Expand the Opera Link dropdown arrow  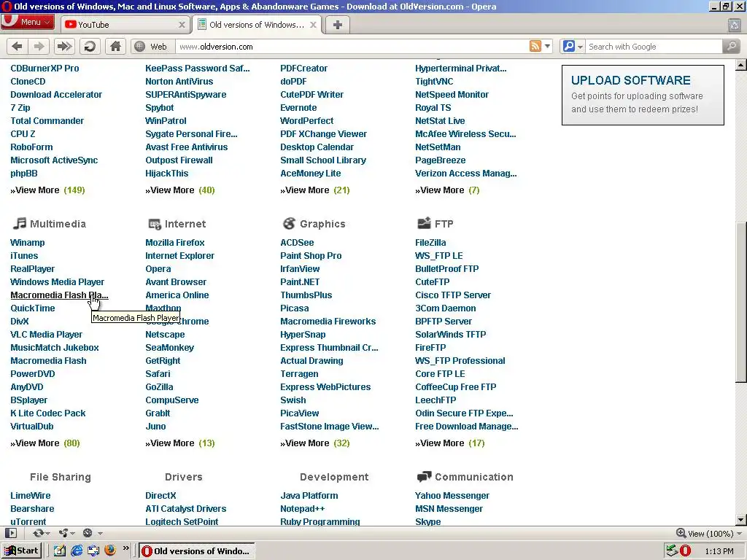coord(48,533)
